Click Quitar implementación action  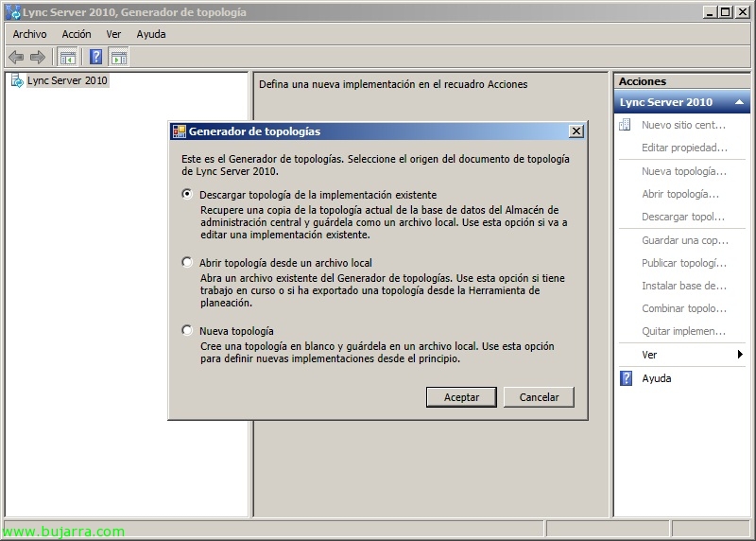tap(683, 331)
